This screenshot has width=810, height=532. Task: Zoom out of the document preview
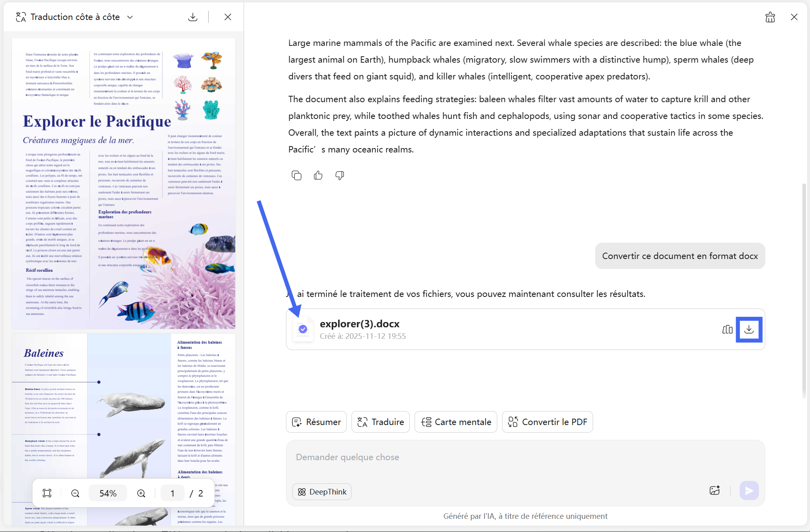click(x=75, y=493)
